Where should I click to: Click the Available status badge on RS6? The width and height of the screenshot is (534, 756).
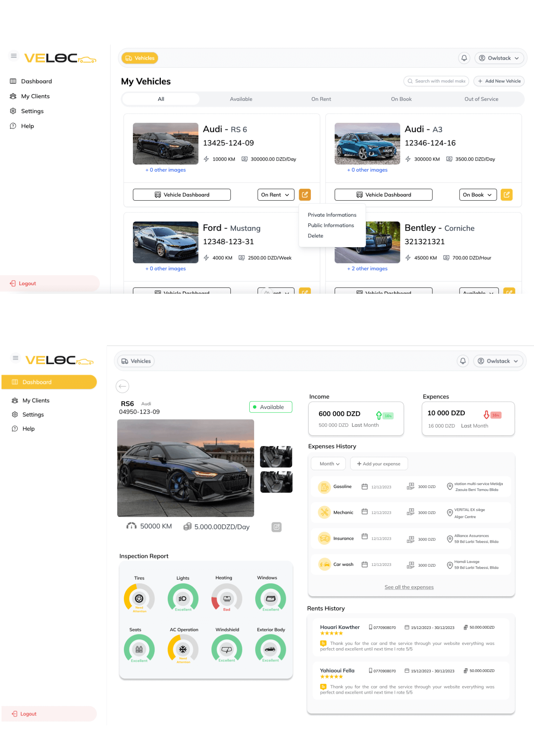[270, 407]
